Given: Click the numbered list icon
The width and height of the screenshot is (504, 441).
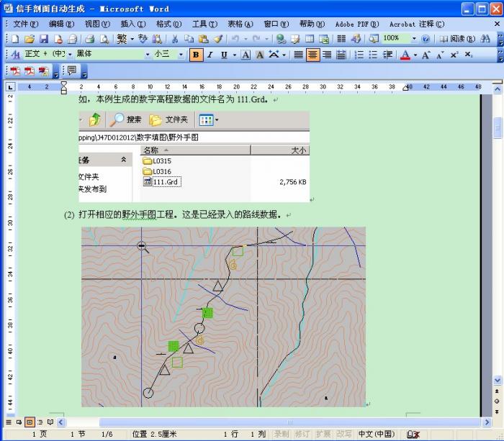Looking at the screenshot, I should (x=359, y=55).
